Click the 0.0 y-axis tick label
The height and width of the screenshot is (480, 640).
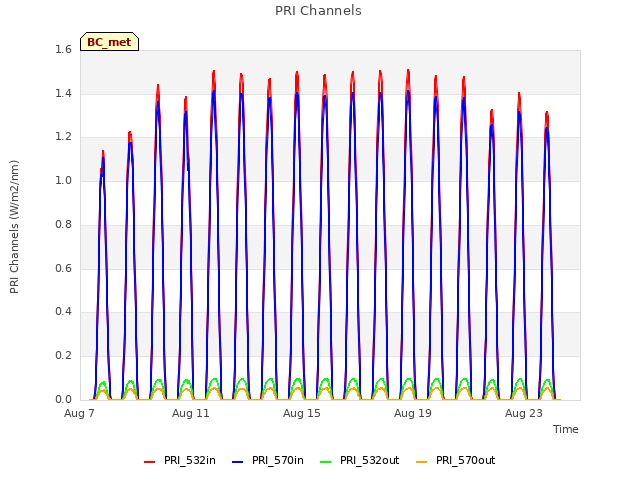point(63,399)
